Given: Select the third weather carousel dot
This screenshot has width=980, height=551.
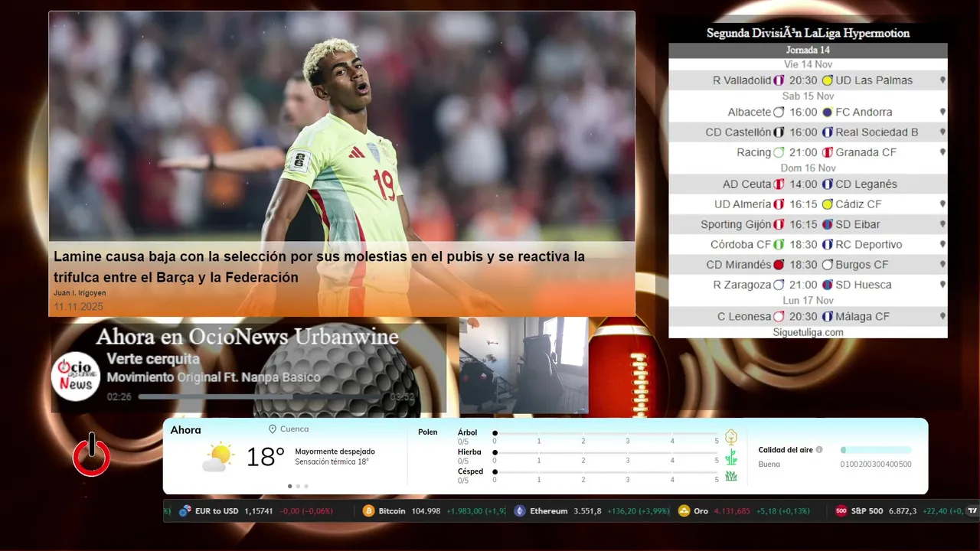Looking at the screenshot, I should [306, 486].
